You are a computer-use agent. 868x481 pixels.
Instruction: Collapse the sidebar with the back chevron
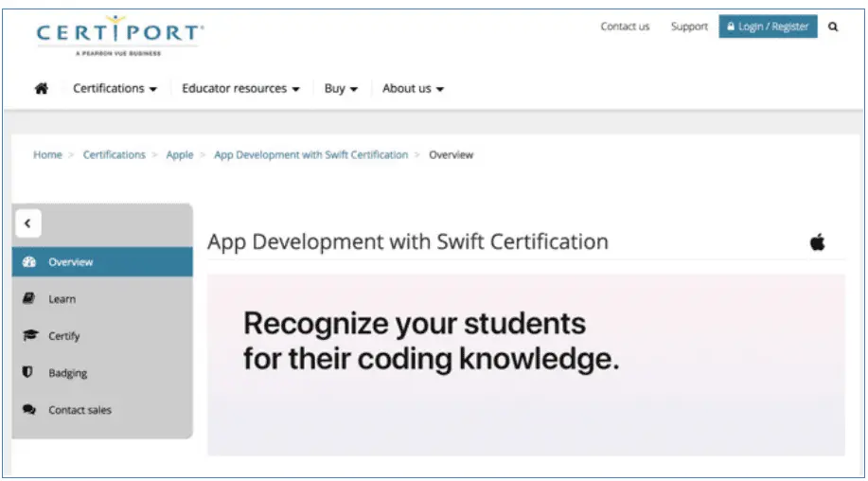click(27, 223)
